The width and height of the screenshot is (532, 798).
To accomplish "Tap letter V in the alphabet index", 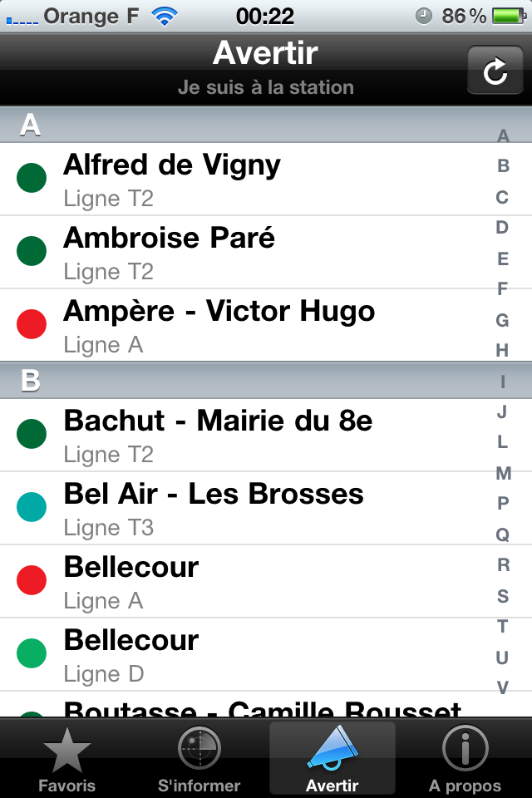I will pos(503,687).
